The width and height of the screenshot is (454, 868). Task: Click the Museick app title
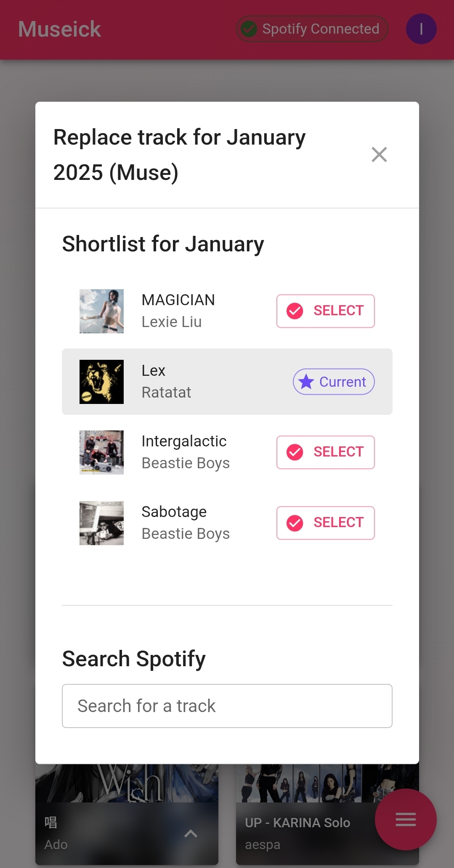[x=59, y=29]
